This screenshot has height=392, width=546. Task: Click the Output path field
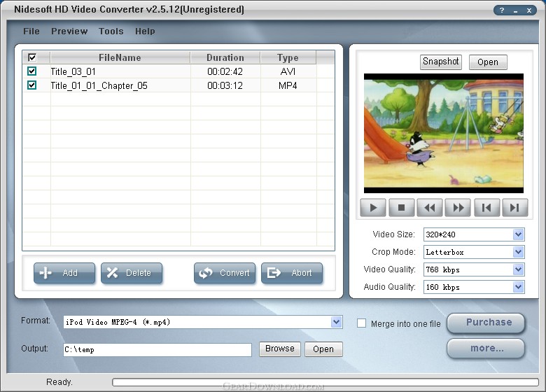[157, 349]
